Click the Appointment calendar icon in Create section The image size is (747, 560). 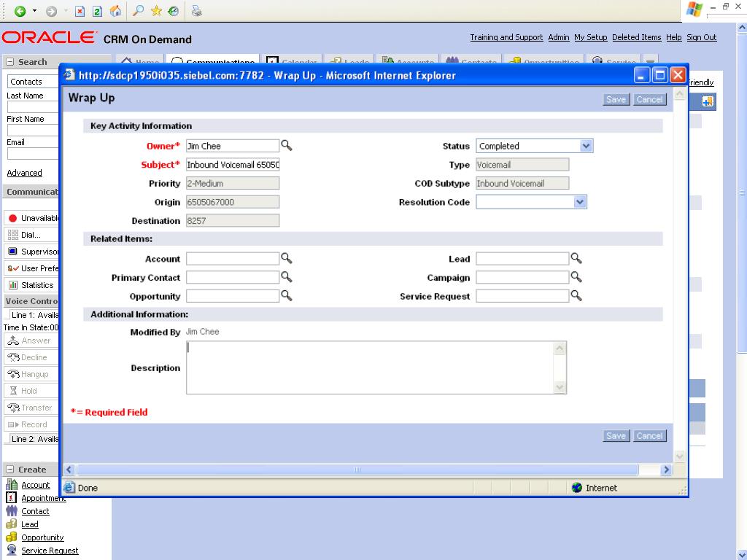point(12,497)
